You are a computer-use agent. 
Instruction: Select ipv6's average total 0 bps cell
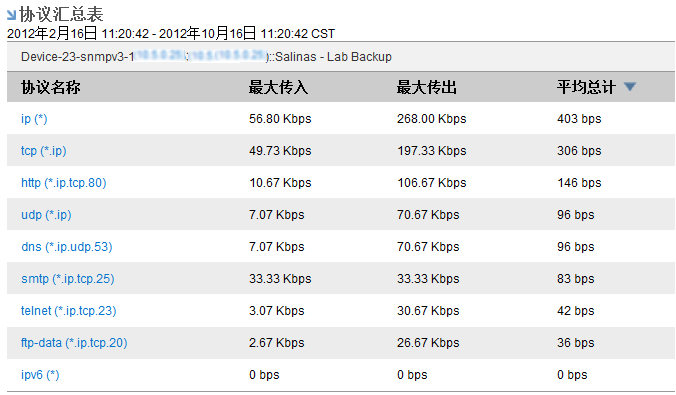click(x=572, y=375)
